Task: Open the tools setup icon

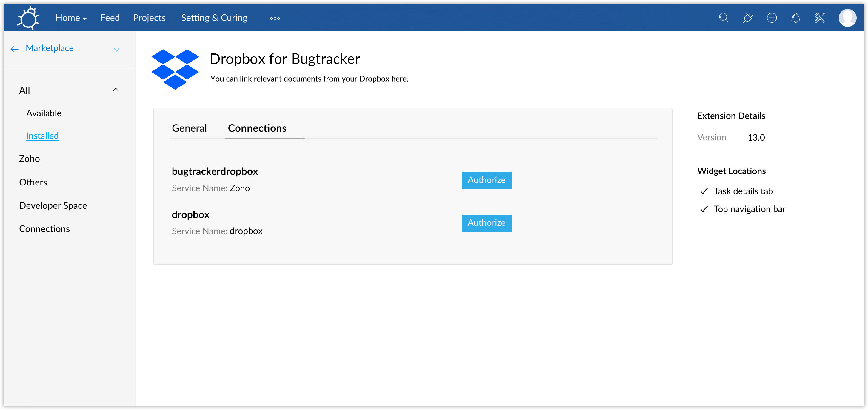Action: 819,18
